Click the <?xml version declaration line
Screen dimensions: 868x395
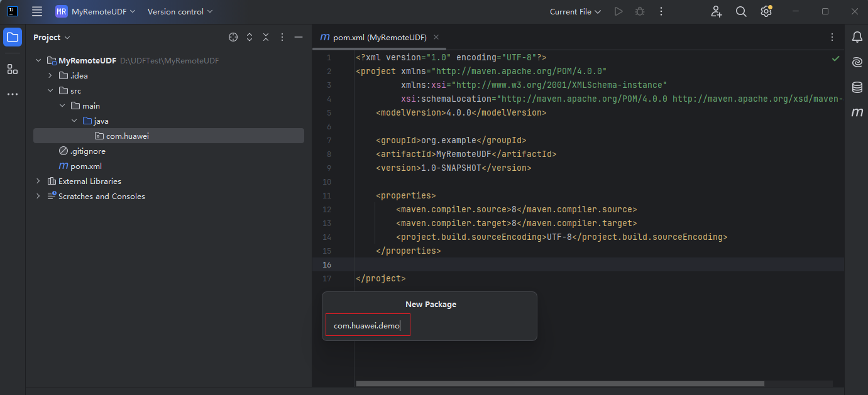click(x=451, y=57)
